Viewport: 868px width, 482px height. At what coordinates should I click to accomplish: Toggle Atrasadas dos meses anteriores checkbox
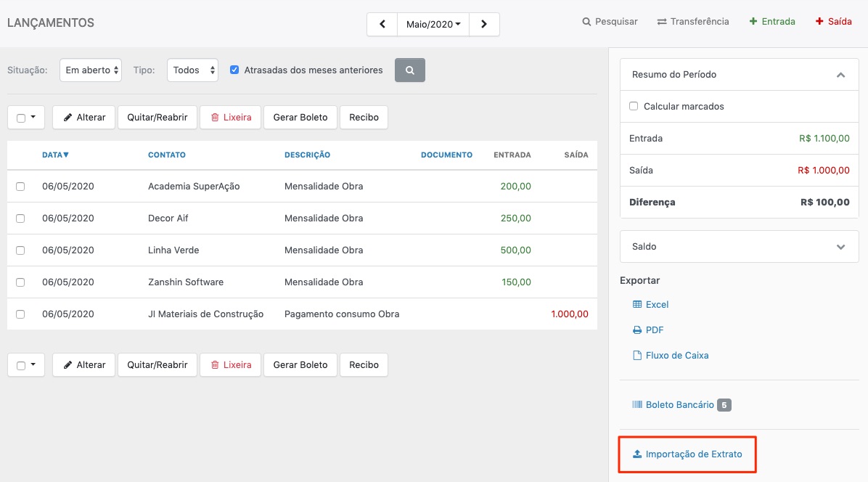tap(234, 70)
